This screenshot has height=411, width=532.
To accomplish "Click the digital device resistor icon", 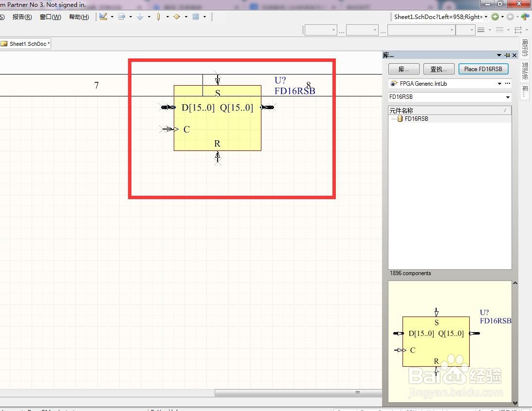I will click(x=159, y=17).
